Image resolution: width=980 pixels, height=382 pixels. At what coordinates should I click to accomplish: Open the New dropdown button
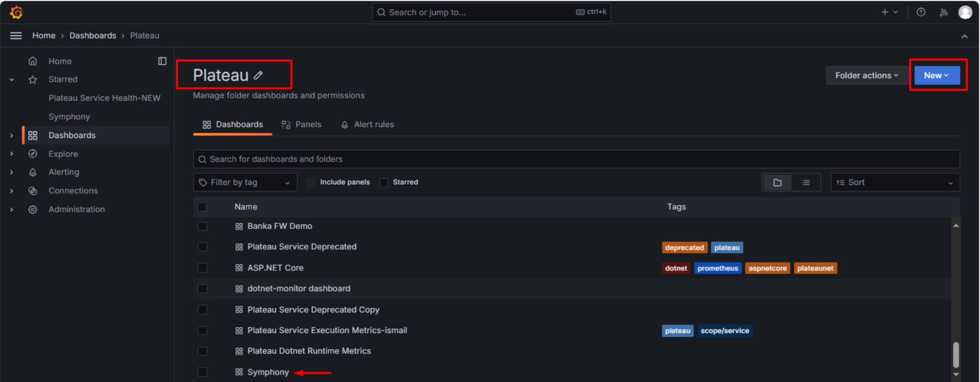(x=937, y=76)
